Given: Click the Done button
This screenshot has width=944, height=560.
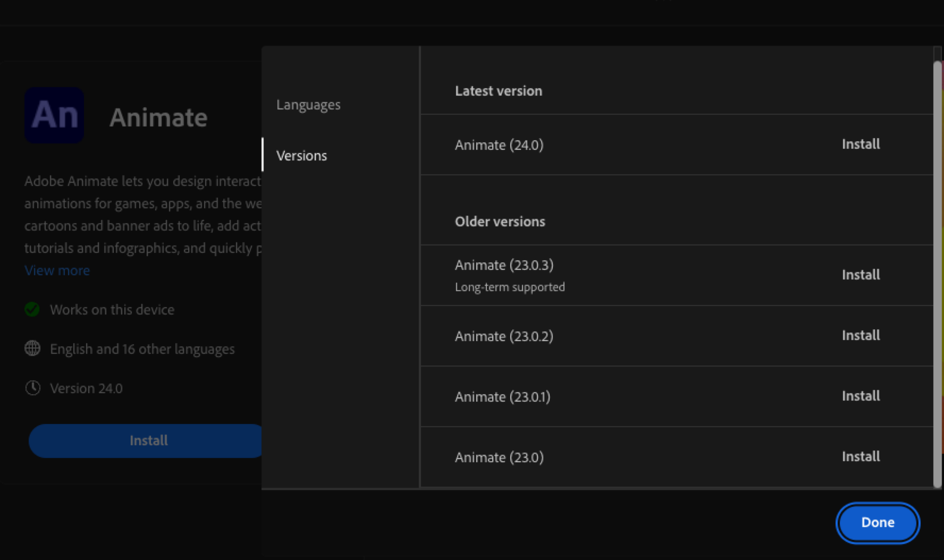Looking at the screenshot, I should (x=878, y=523).
